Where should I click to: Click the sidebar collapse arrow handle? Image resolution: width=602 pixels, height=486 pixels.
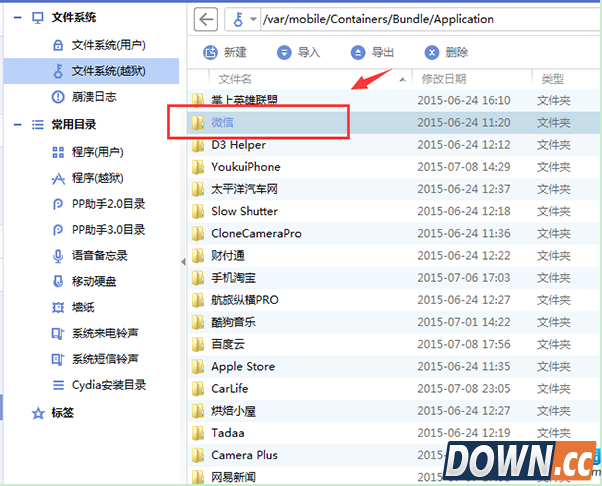pos(183,262)
